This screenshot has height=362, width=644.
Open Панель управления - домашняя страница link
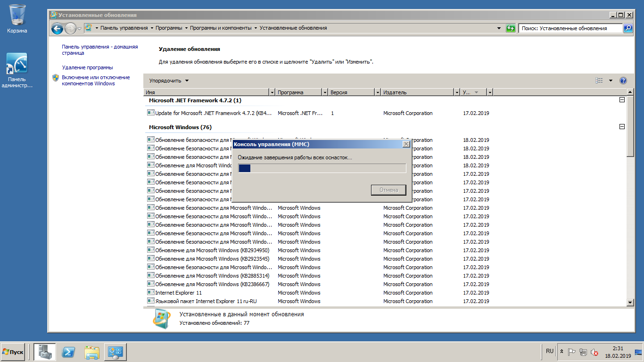coord(100,50)
